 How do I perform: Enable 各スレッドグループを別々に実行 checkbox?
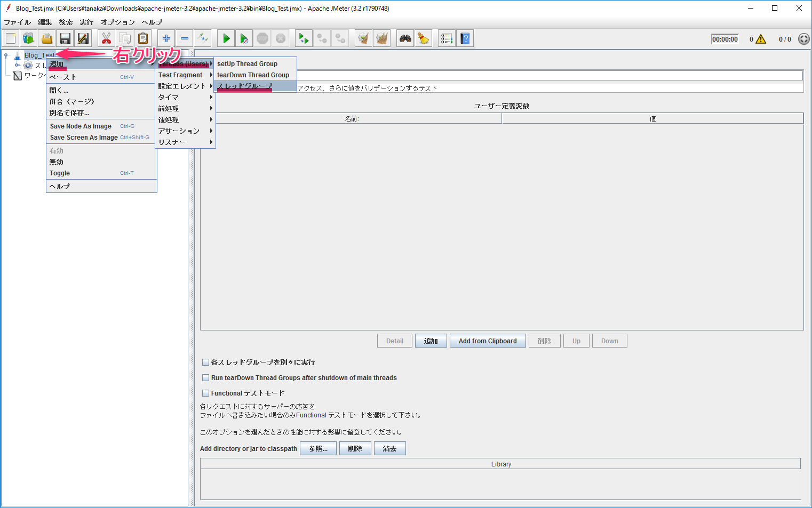[205, 362]
